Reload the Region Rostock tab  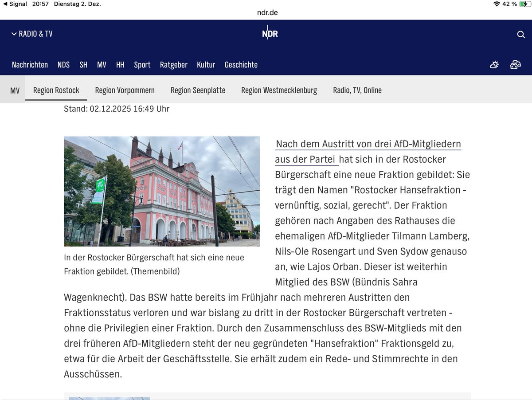tap(56, 90)
